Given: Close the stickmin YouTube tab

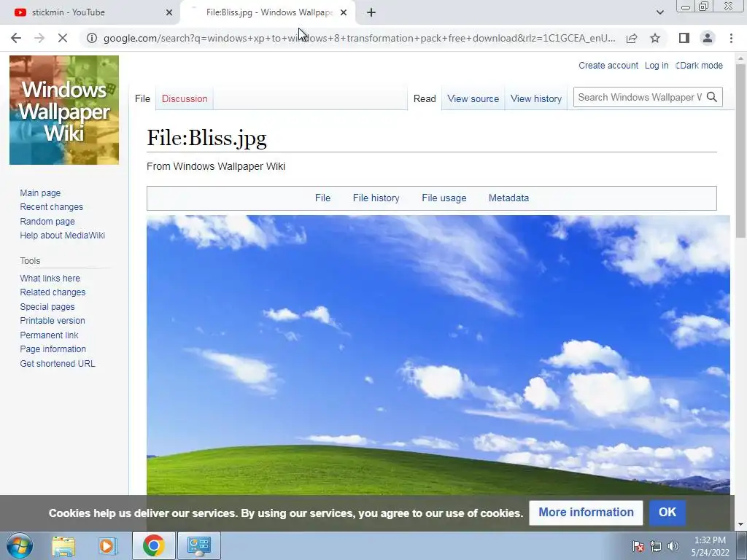Looking at the screenshot, I should pos(169,12).
